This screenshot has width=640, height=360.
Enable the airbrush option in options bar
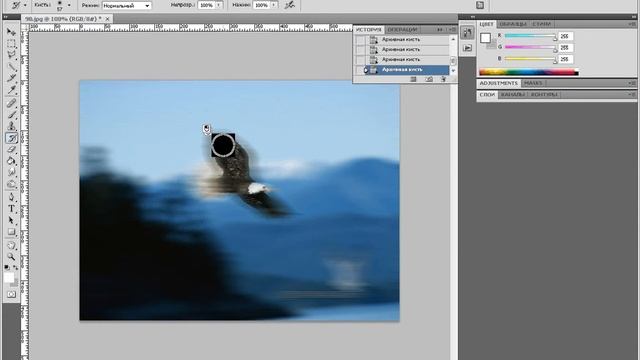pos(289,5)
